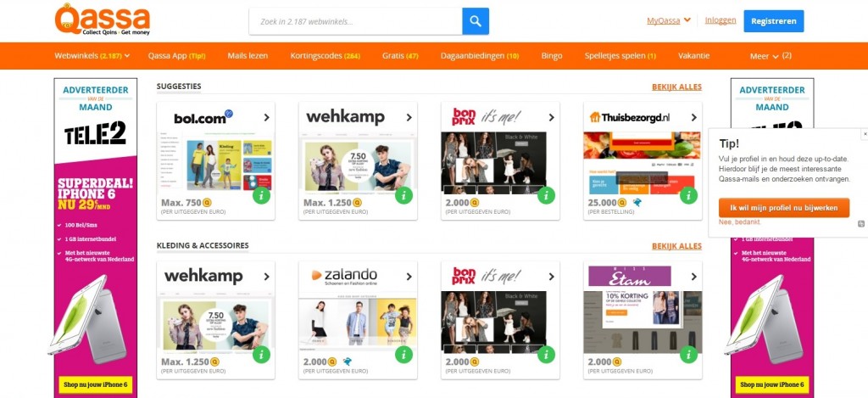Expand the MyQassa dropdown
868x398 pixels.
(669, 20)
